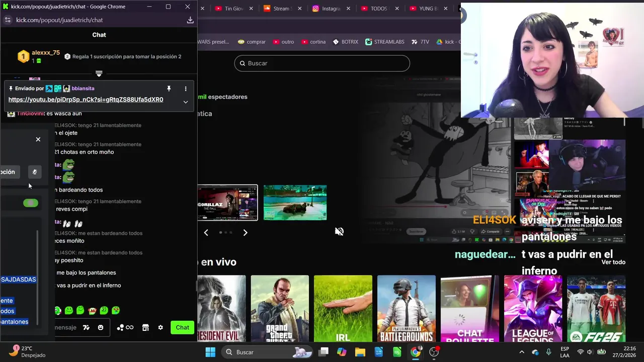
Task: Open the Windows Start menu
Action: click(210, 352)
